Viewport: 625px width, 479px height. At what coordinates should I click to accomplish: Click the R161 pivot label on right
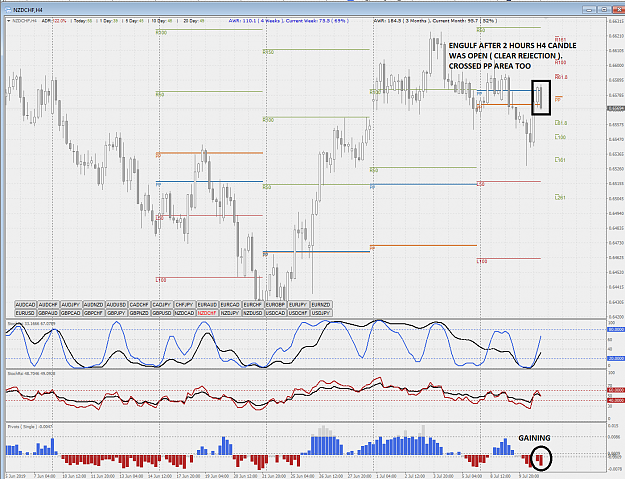click(x=560, y=39)
